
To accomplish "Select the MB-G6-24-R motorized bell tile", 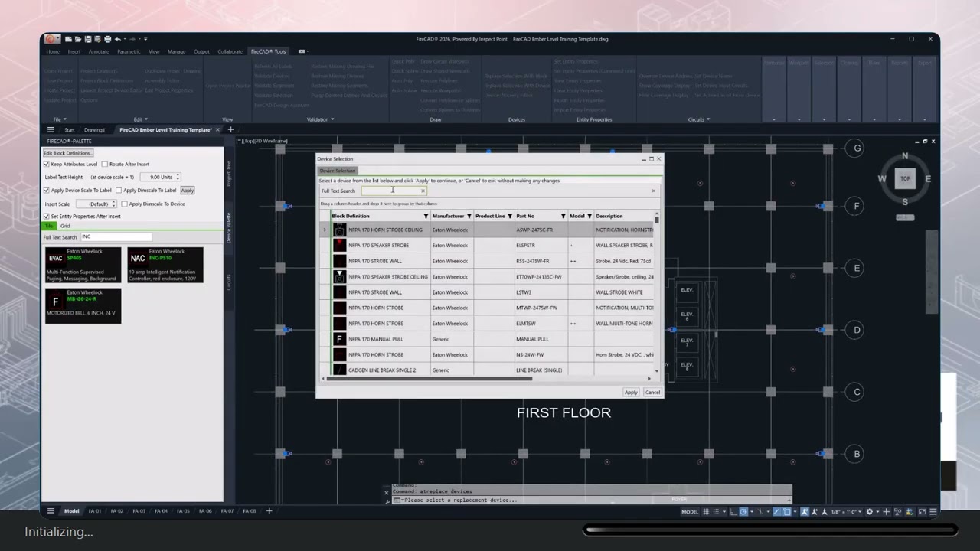I will coord(83,305).
